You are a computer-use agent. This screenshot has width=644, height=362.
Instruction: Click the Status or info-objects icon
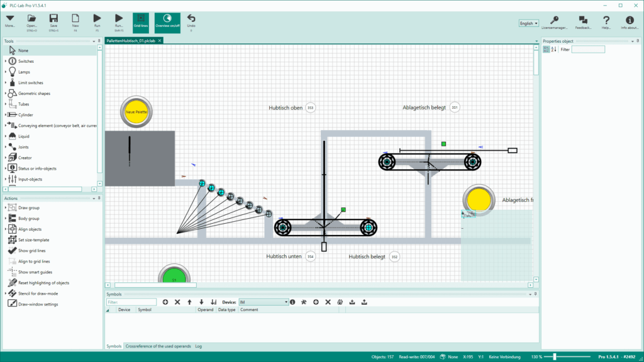click(x=13, y=168)
